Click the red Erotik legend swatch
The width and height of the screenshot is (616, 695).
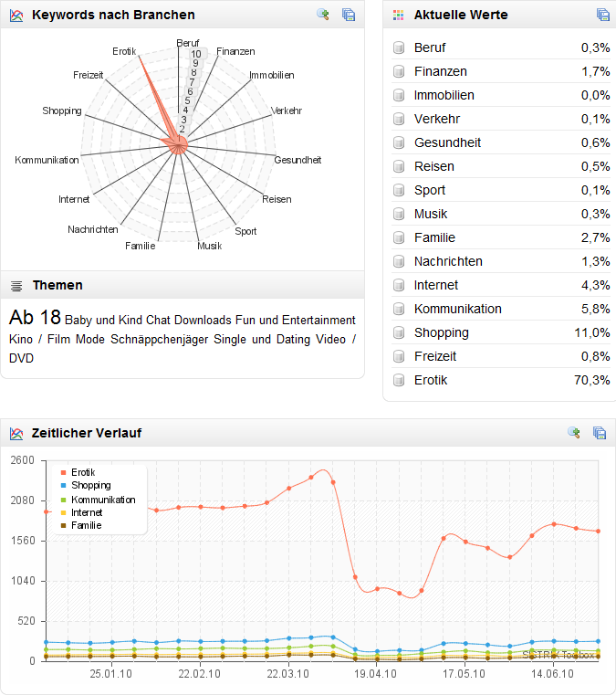pos(63,472)
